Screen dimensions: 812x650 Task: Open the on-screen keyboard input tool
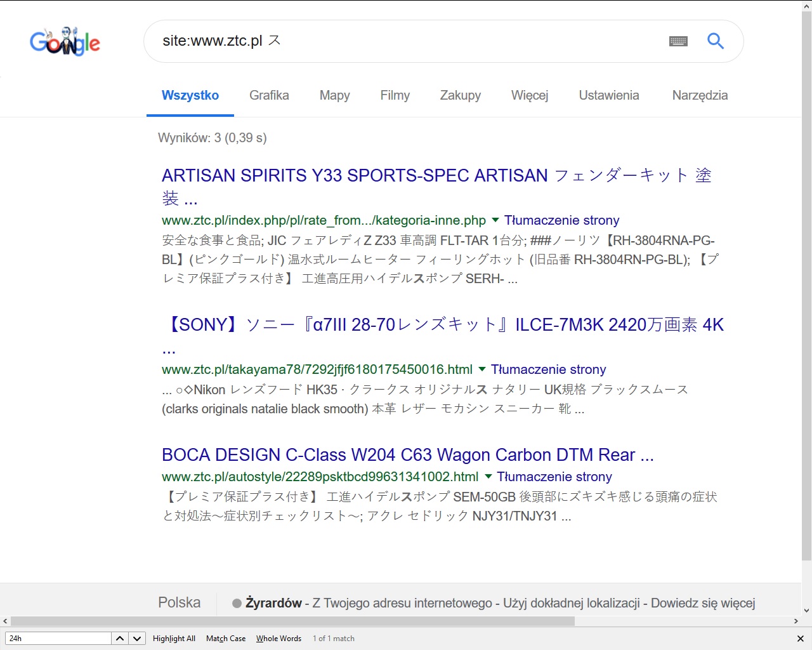[678, 41]
